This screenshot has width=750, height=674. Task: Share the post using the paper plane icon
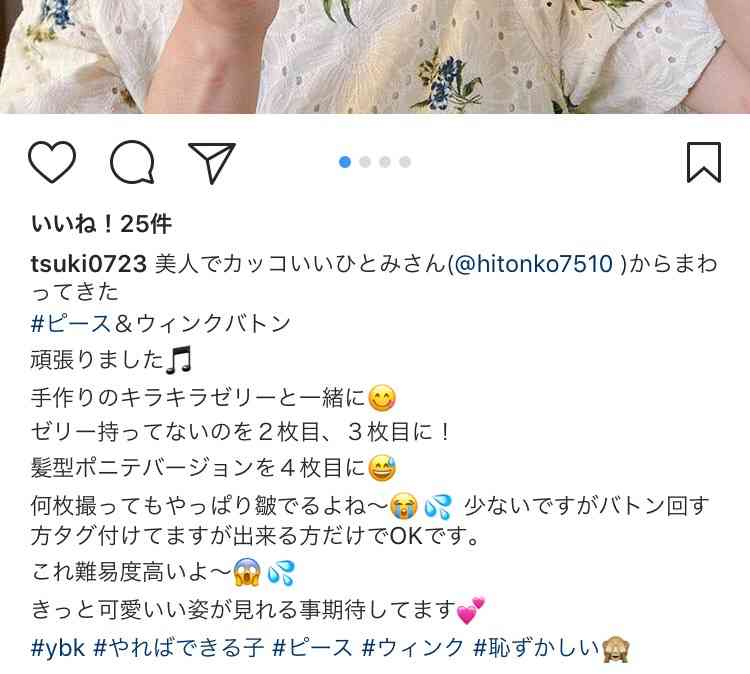pyautogui.click(x=212, y=163)
